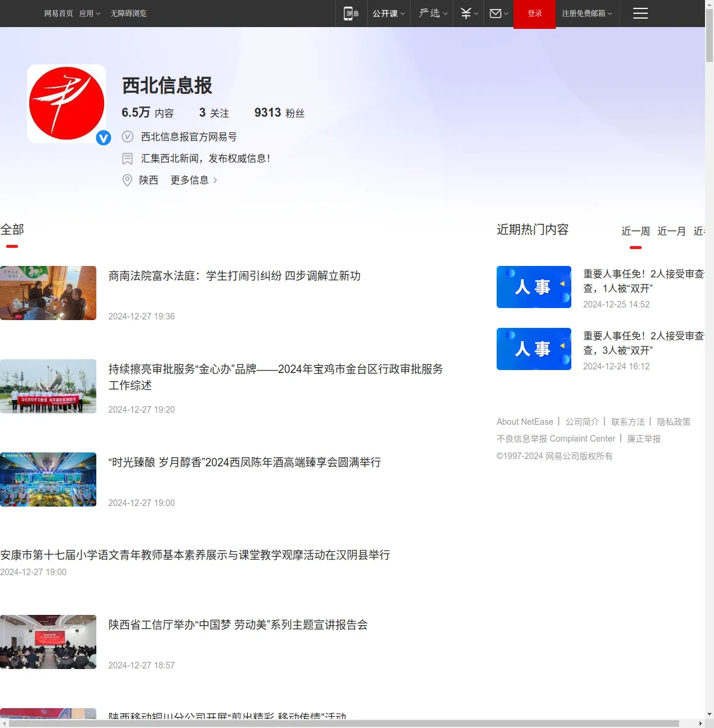Image resolution: width=714 pixels, height=728 pixels.
Task: Open hot article 3人被"双开"
Action: pyautogui.click(x=644, y=343)
